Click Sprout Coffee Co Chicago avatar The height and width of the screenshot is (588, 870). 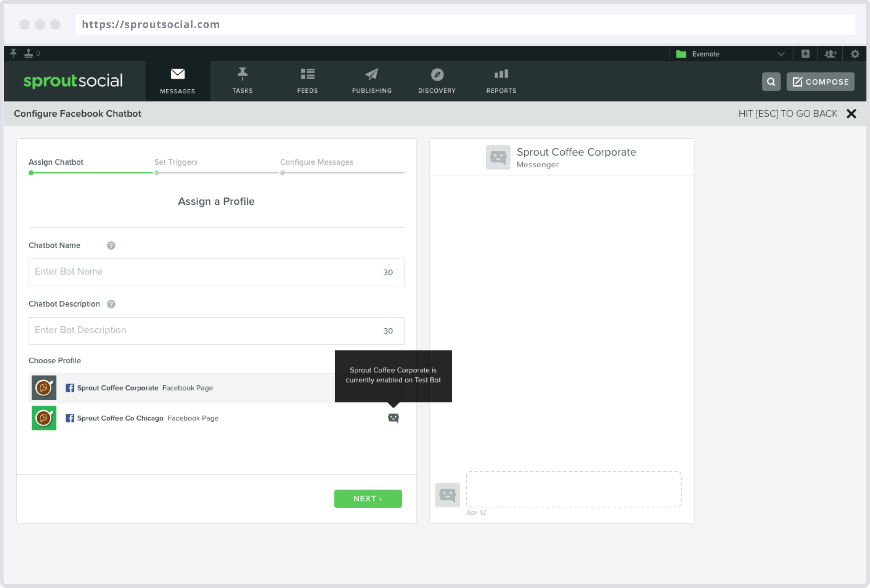click(44, 418)
